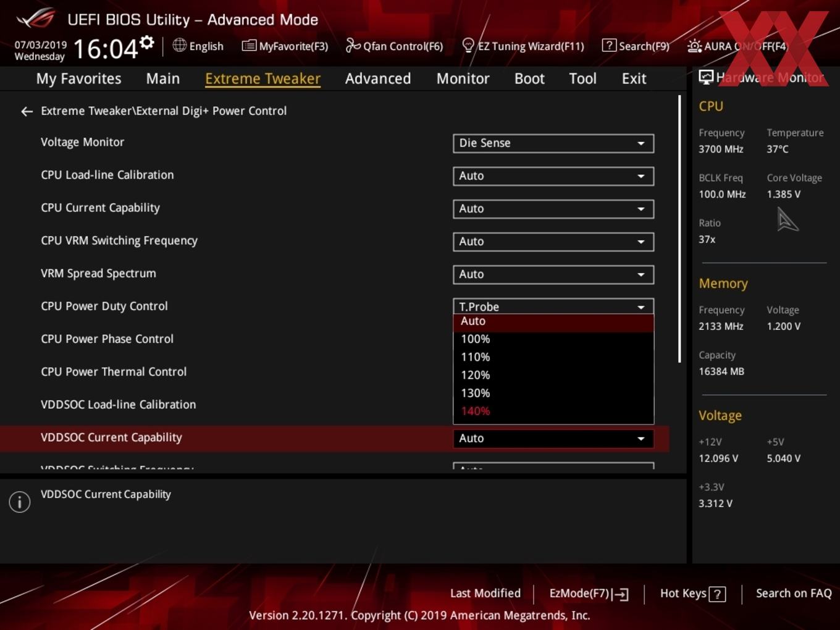840x630 pixels.
Task: Open the Advanced tab
Action: pyautogui.click(x=378, y=78)
